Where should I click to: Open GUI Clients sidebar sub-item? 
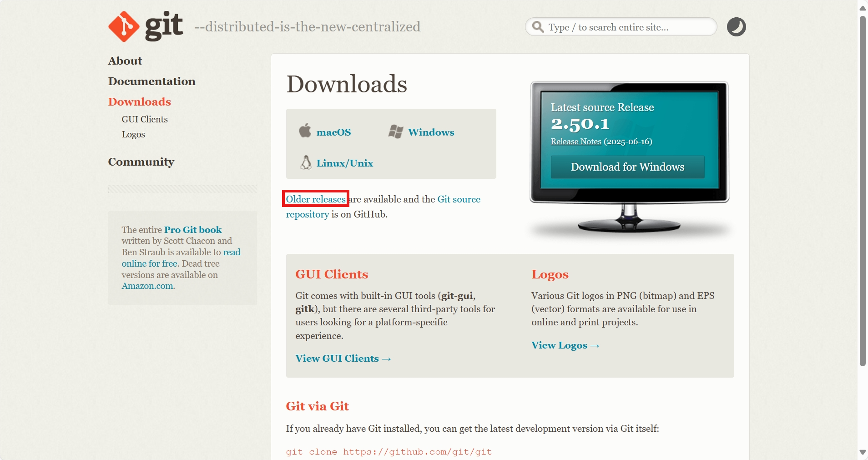pos(145,119)
